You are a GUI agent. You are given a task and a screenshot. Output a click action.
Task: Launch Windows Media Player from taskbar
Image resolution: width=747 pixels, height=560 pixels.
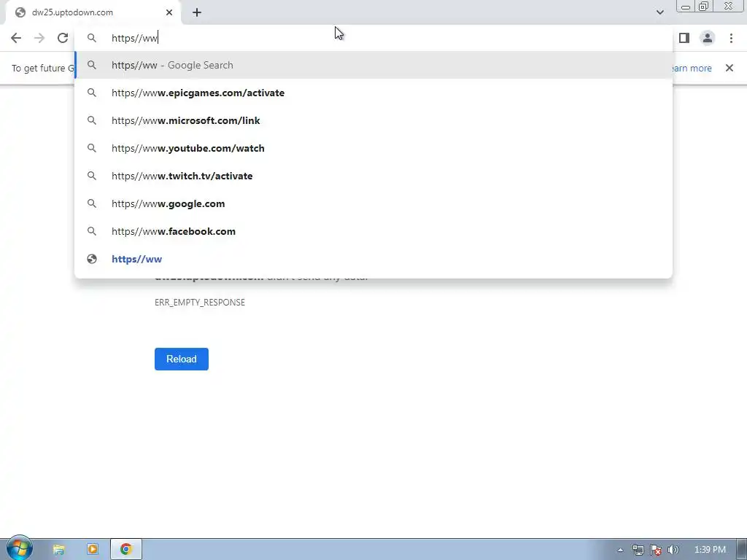pos(93,549)
